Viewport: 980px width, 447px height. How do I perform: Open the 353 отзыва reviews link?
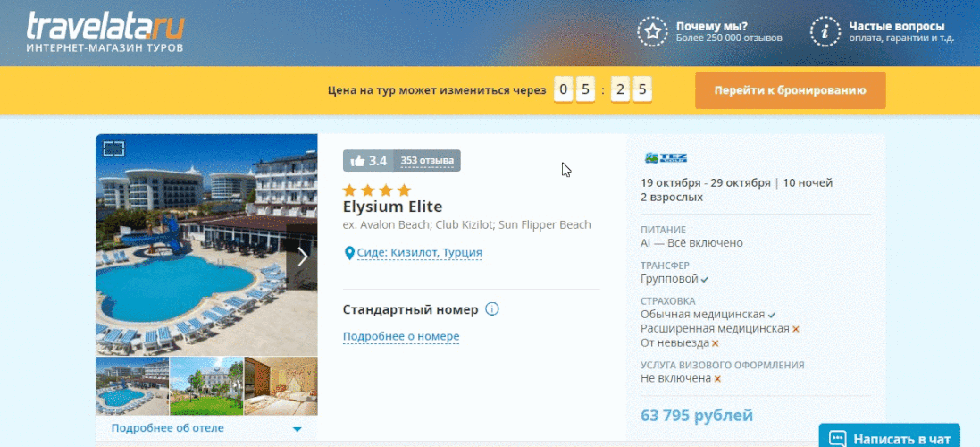(428, 161)
